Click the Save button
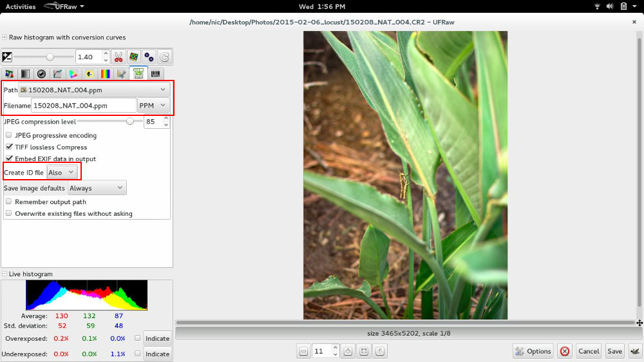The height and width of the screenshot is (362, 644). point(614,351)
